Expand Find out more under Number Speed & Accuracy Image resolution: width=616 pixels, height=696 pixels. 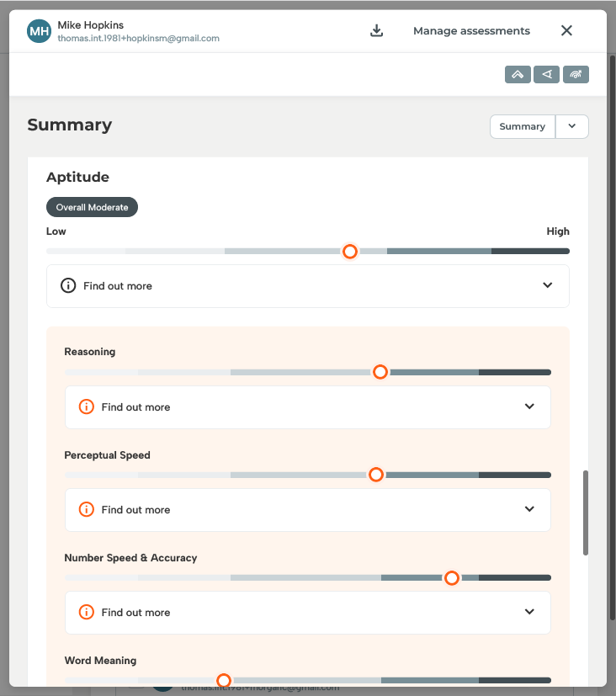click(529, 613)
